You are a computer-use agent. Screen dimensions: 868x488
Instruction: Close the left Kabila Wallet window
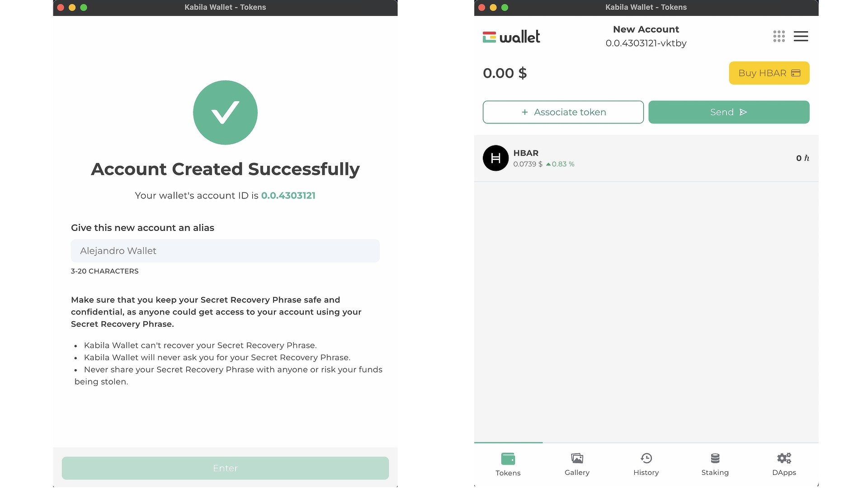(61, 7)
